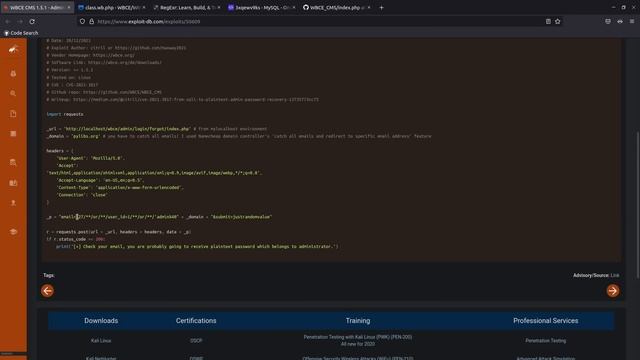The height and width of the screenshot is (360, 640).
Task: Click the requests.post code line
Action: [118, 232]
